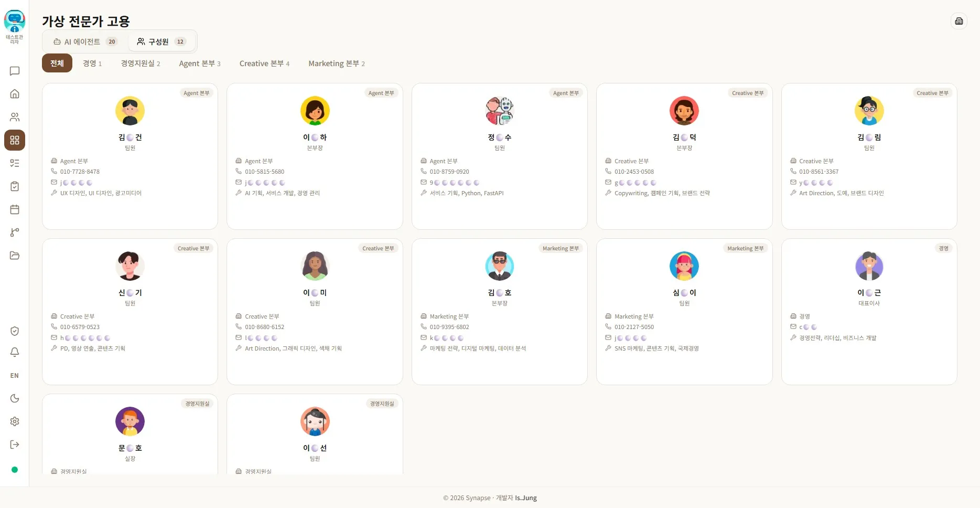Click avatar of 이○근 대표이사
980x508 pixels.
[869, 266]
